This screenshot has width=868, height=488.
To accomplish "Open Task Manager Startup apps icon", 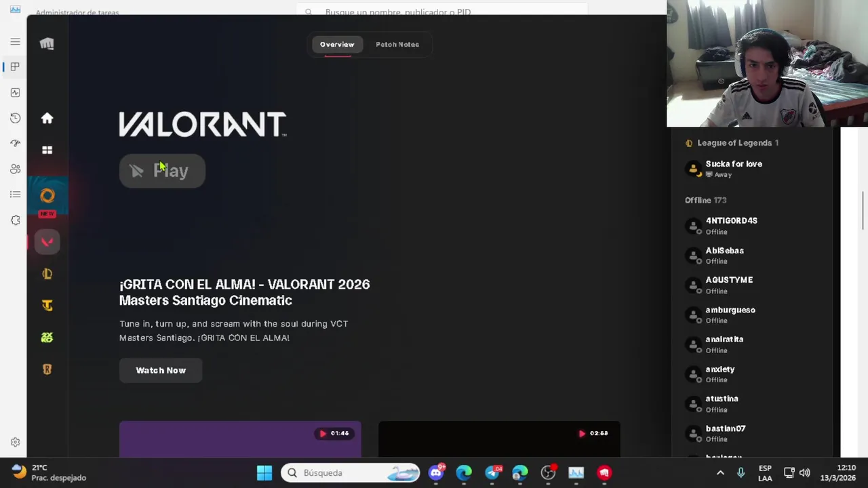I will point(15,144).
